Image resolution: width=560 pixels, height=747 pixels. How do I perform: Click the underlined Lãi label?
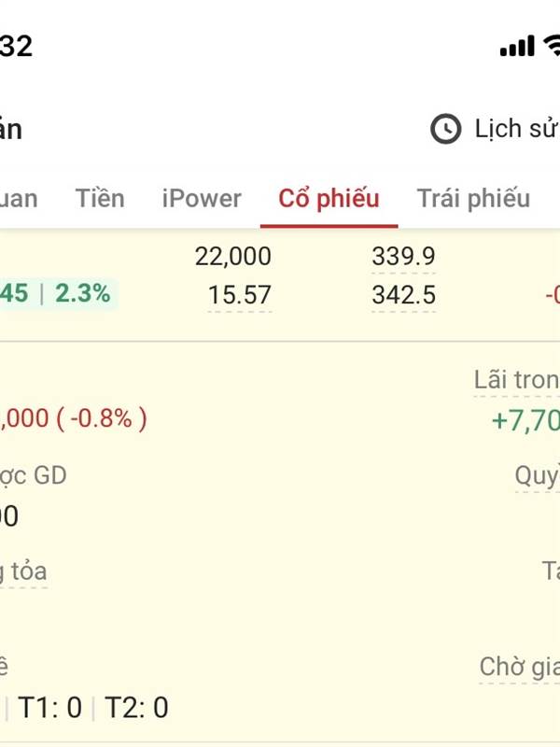coord(516,380)
